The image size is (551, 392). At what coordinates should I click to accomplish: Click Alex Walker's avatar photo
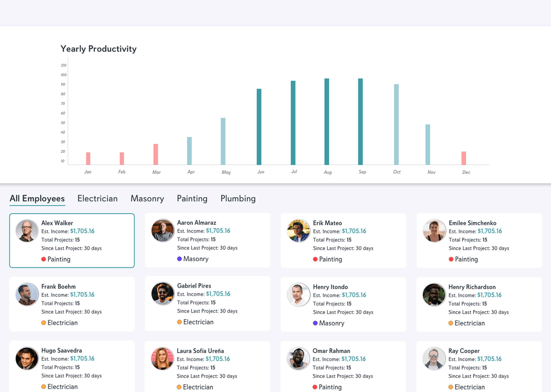pyautogui.click(x=27, y=230)
